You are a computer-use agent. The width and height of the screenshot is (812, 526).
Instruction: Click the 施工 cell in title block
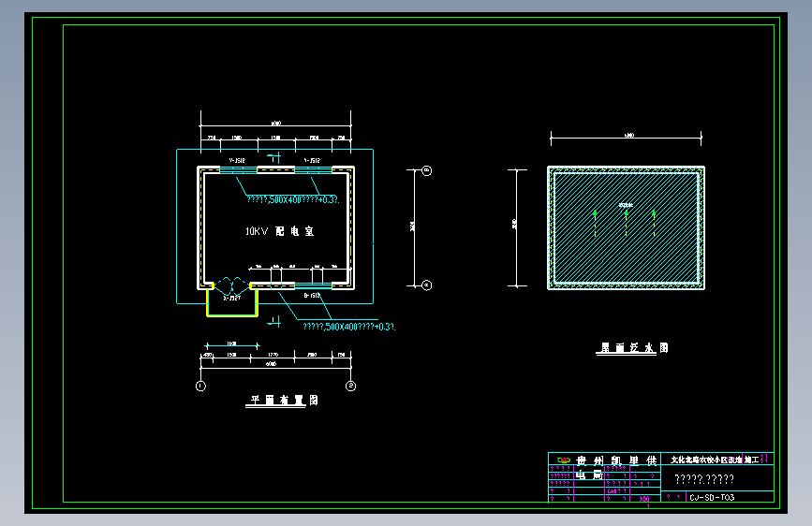[751, 460]
